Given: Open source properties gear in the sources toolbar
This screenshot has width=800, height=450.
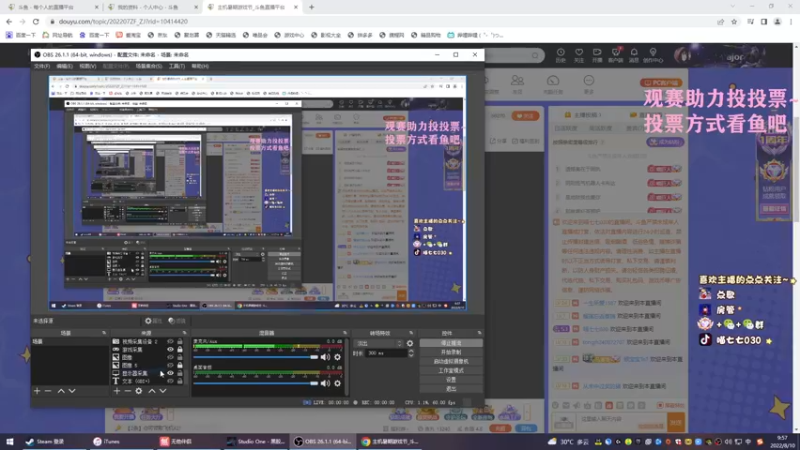Looking at the screenshot, I should 139,391.
